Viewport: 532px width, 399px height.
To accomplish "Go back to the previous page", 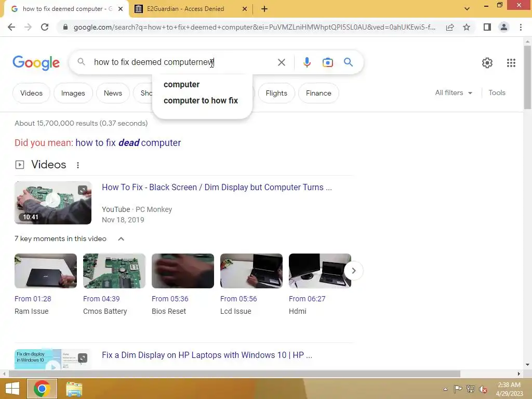I will [11, 27].
